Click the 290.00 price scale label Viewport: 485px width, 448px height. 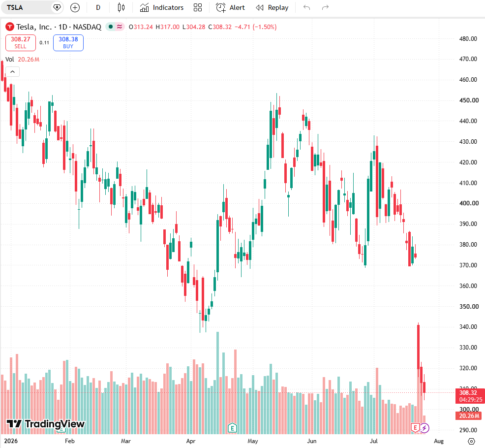[468, 430]
